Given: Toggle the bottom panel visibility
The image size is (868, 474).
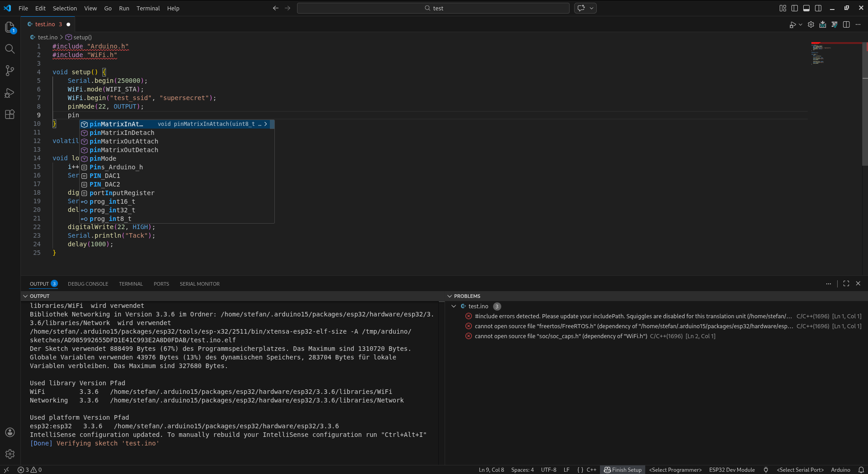Looking at the screenshot, I should (x=806, y=8).
